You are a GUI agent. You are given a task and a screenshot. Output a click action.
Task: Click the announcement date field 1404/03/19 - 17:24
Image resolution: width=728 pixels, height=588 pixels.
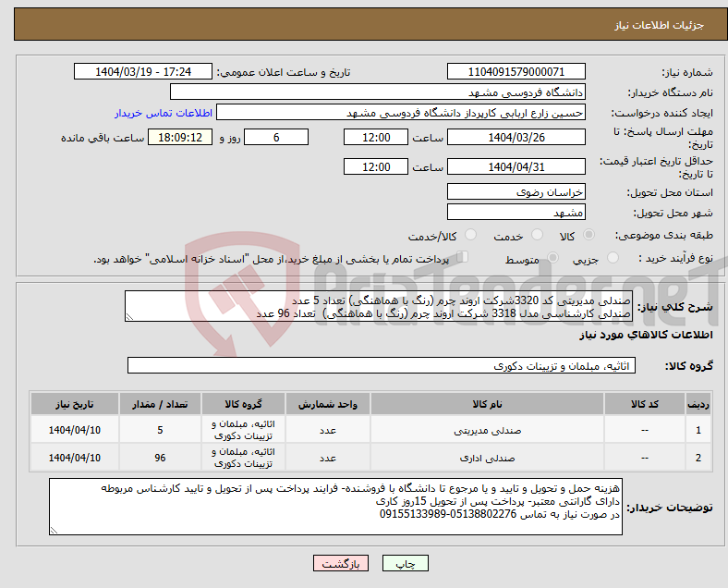click(x=143, y=72)
